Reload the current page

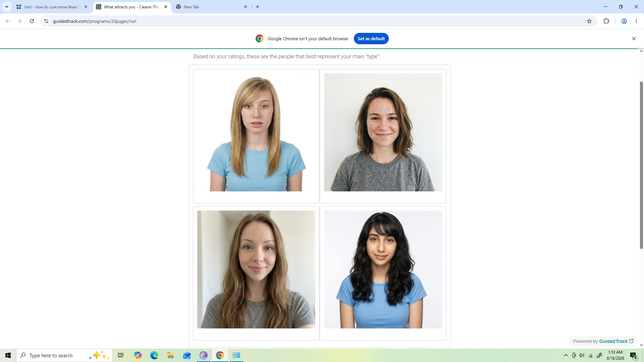[x=32, y=21]
